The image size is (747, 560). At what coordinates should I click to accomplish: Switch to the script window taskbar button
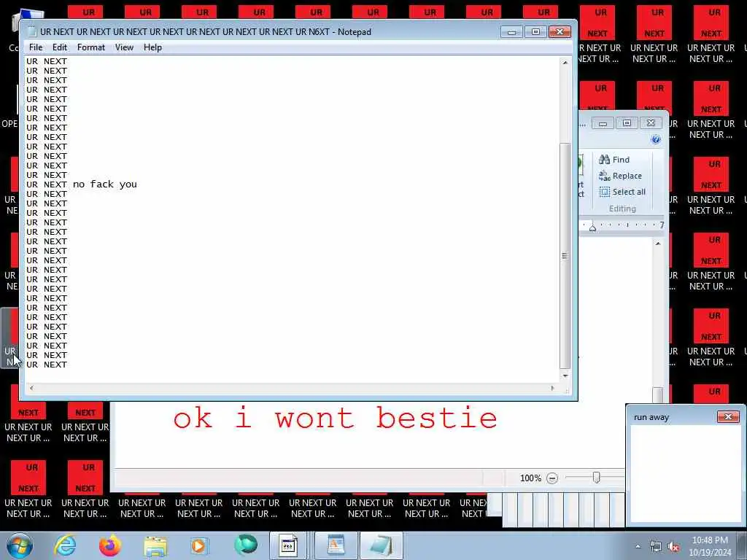coord(289,545)
